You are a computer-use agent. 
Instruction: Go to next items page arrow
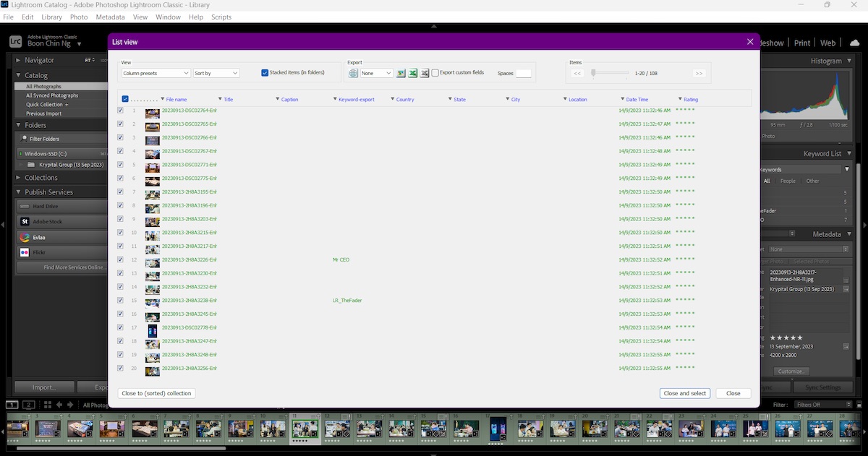(698, 73)
